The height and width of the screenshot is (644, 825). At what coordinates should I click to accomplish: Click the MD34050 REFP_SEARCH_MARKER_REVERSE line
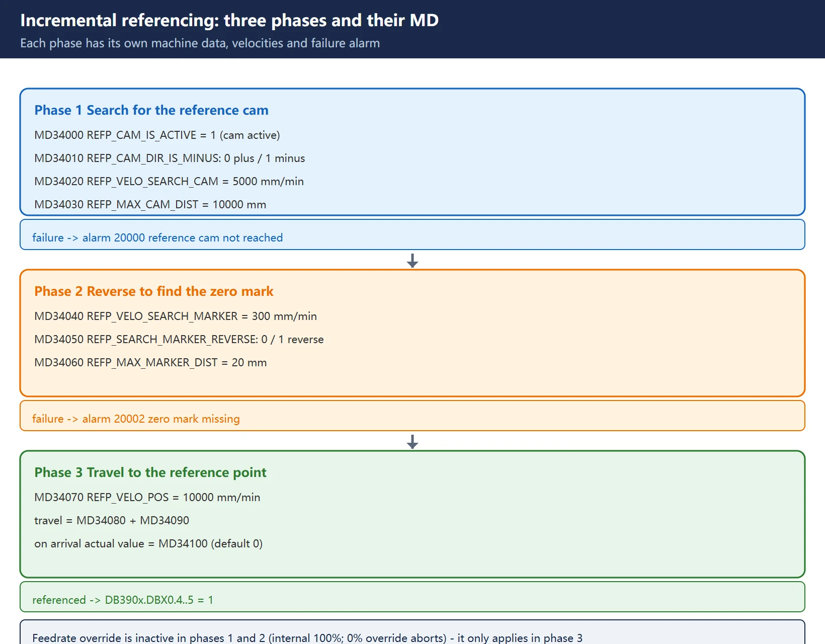[x=179, y=340]
